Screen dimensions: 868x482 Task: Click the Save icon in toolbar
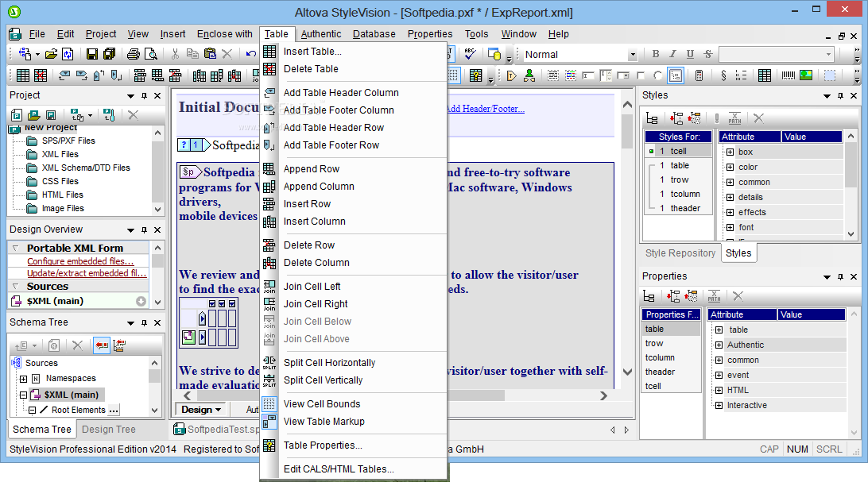click(92, 54)
